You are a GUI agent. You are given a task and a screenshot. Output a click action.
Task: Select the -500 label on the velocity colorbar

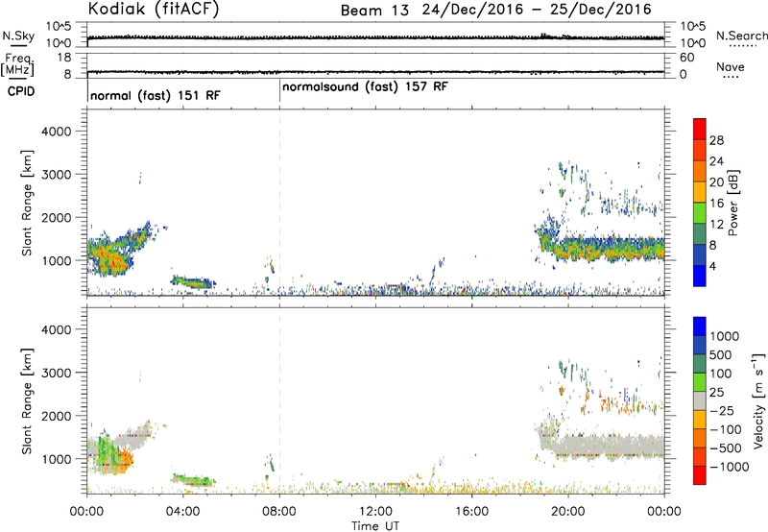(726, 447)
